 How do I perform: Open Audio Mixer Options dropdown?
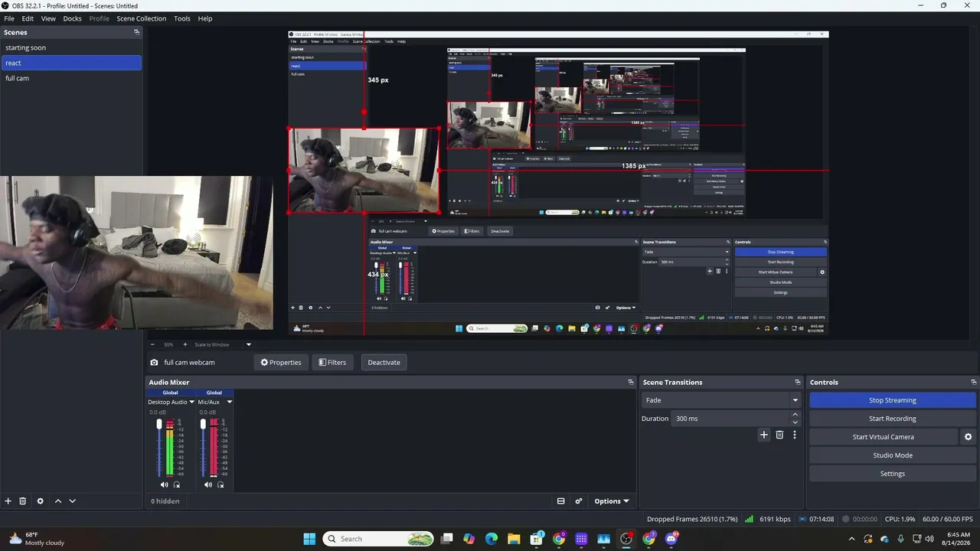(611, 501)
